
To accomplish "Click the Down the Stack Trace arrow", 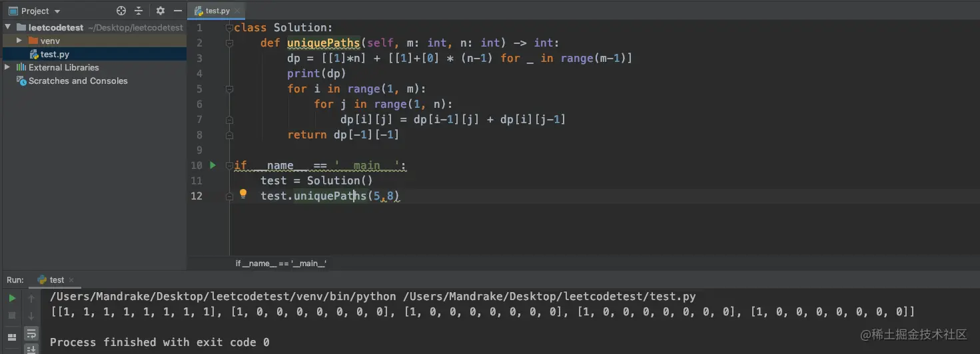I will 31,315.
